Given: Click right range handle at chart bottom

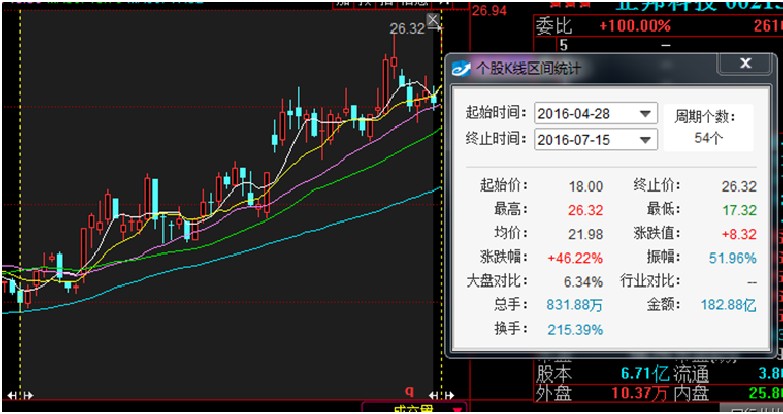Looking at the screenshot, I should click(x=436, y=392).
